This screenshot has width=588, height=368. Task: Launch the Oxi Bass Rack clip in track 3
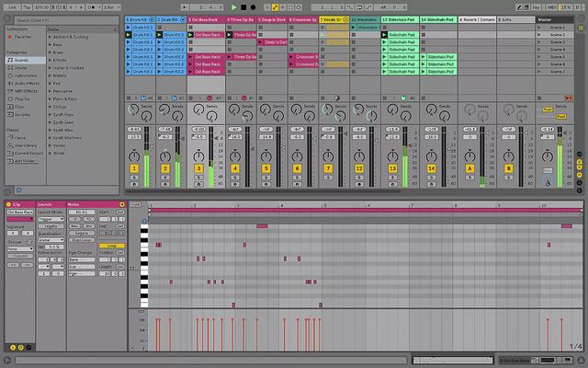click(192, 34)
